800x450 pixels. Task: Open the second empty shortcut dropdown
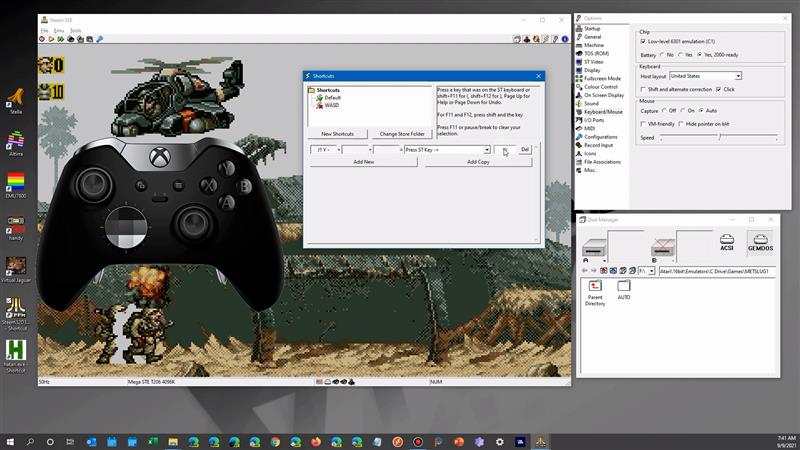(x=356, y=149)
